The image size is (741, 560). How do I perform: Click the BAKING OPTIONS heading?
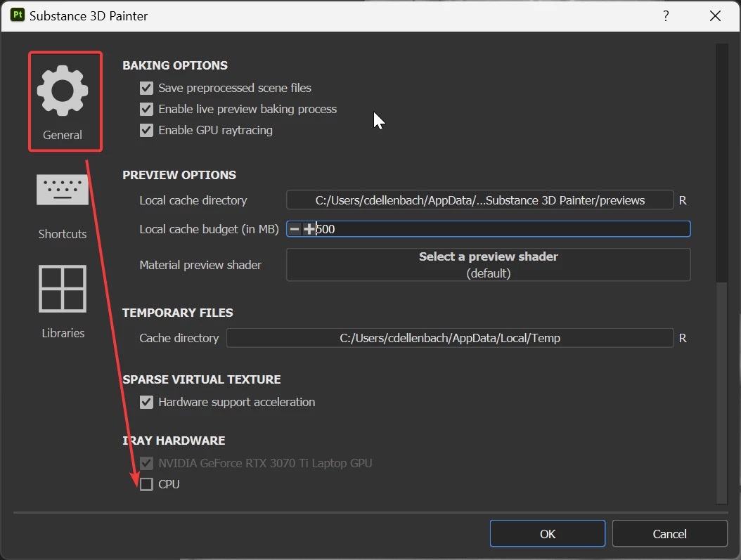click(175, 65)
